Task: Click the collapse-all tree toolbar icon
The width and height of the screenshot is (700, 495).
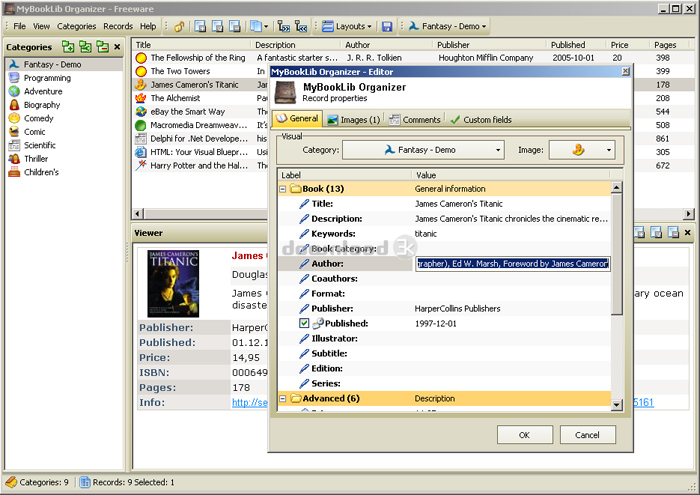Action: [301, 26]
